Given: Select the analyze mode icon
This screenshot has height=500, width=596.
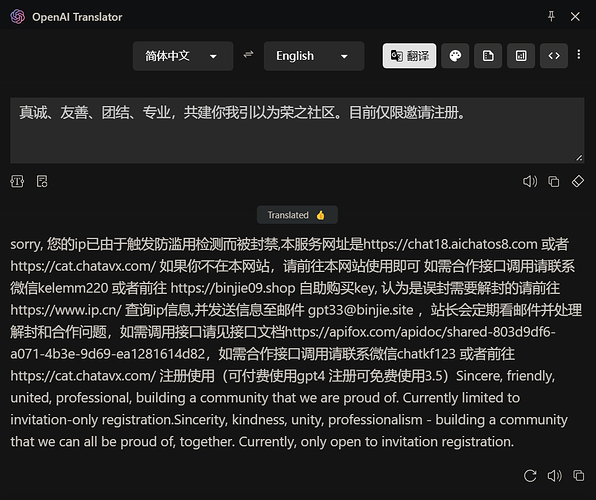Looking at the screenshot, I should coord(521,56).
